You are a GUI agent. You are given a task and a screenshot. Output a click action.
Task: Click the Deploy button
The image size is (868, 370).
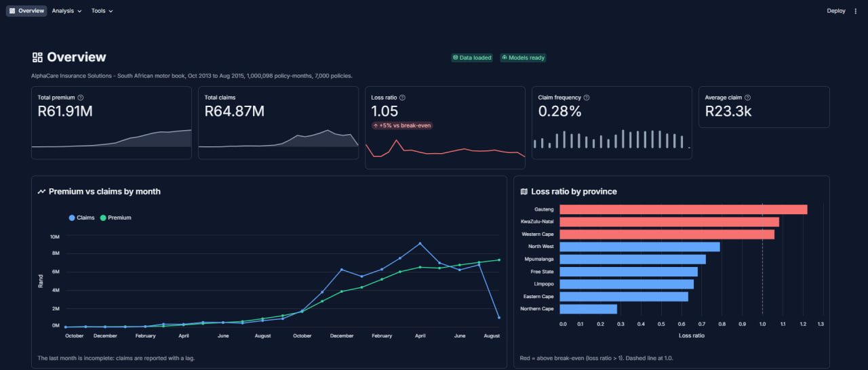(836, 11)
